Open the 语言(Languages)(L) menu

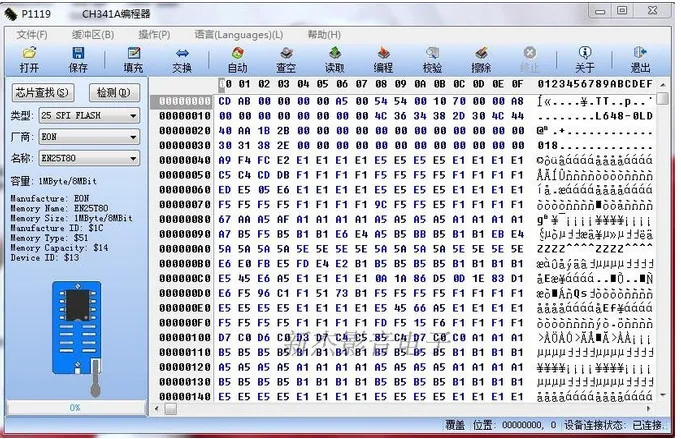pyautogui.click(x=238, y=34)
